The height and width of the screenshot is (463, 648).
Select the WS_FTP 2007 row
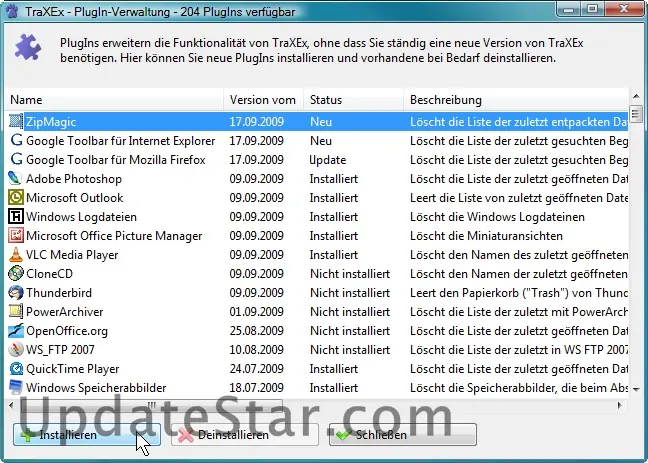coord(317,350)
